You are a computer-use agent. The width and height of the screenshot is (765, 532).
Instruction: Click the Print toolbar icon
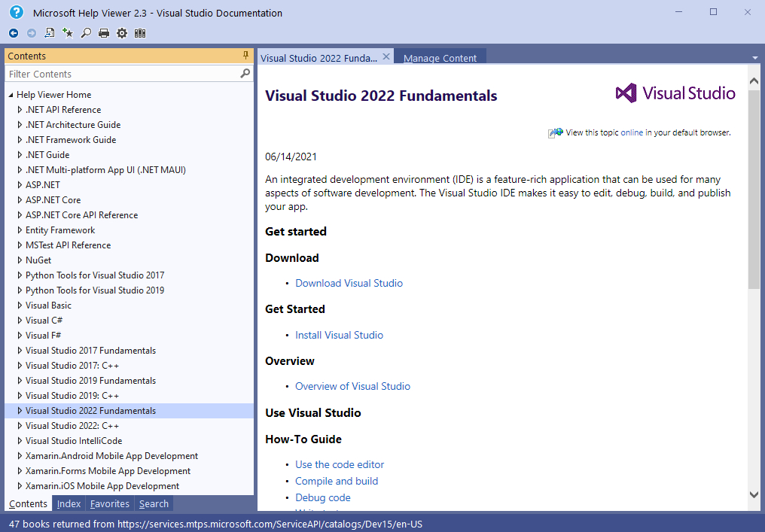[x=104, y=33]
